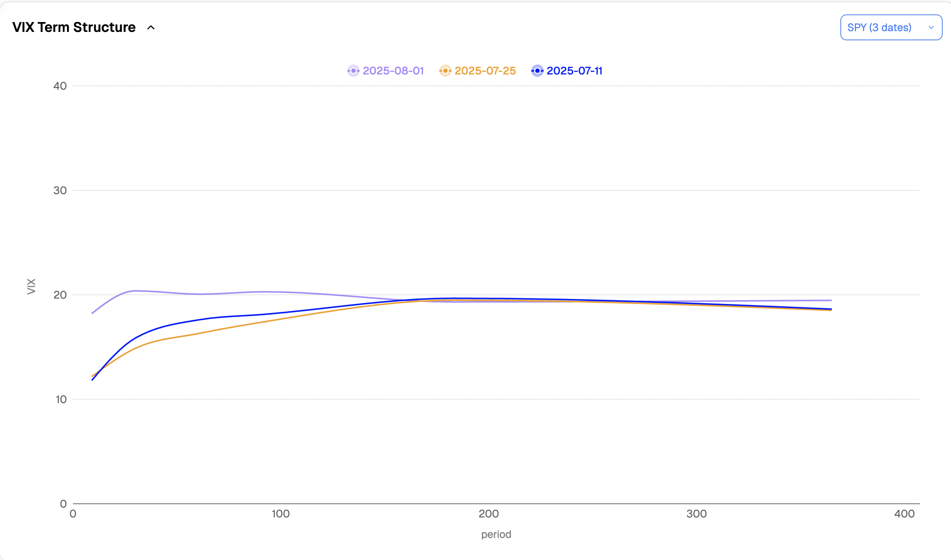Viewport: 951px width, 560px height.
Task: Hide the 2025-07-25 series via legend label
Action: coord(485,71)
